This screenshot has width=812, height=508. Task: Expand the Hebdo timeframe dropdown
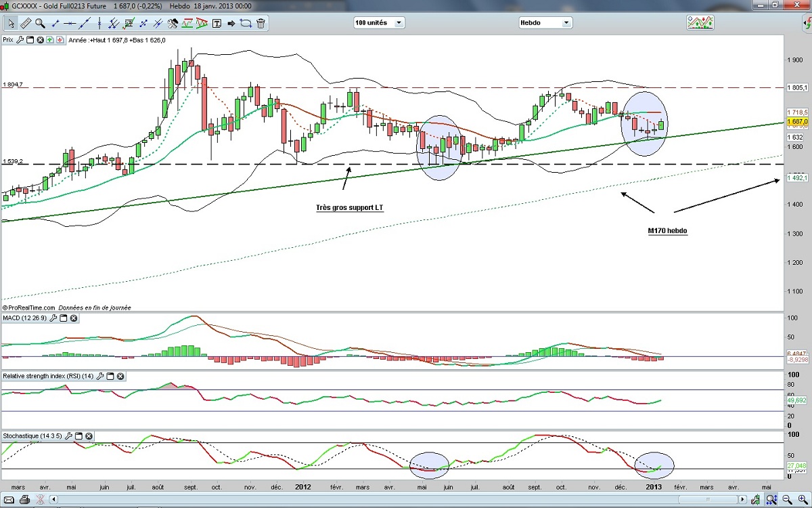[545, 23]
